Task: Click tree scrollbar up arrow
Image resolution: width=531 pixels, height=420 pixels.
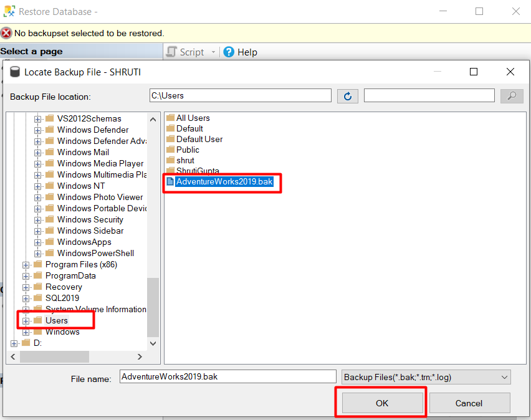Action: point(153,119)
